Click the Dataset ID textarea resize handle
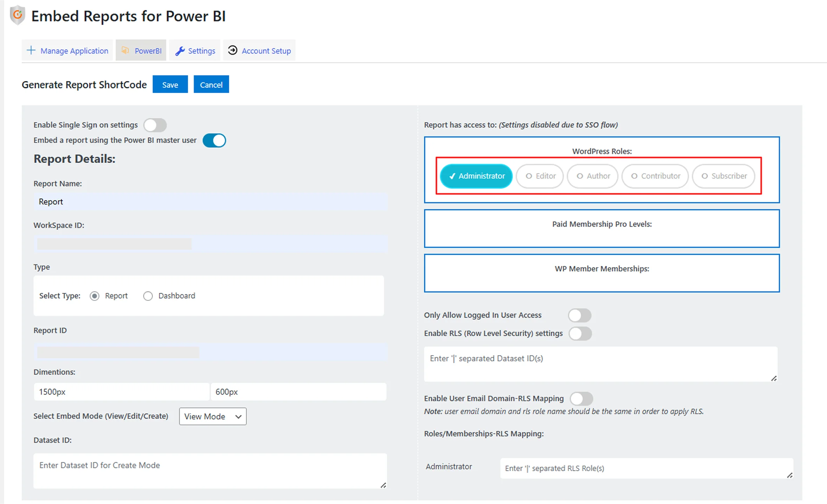 (383, 485)
